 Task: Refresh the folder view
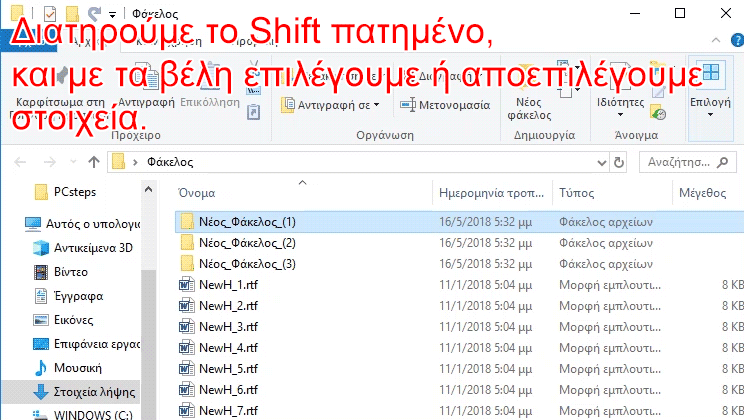point(619,162)
